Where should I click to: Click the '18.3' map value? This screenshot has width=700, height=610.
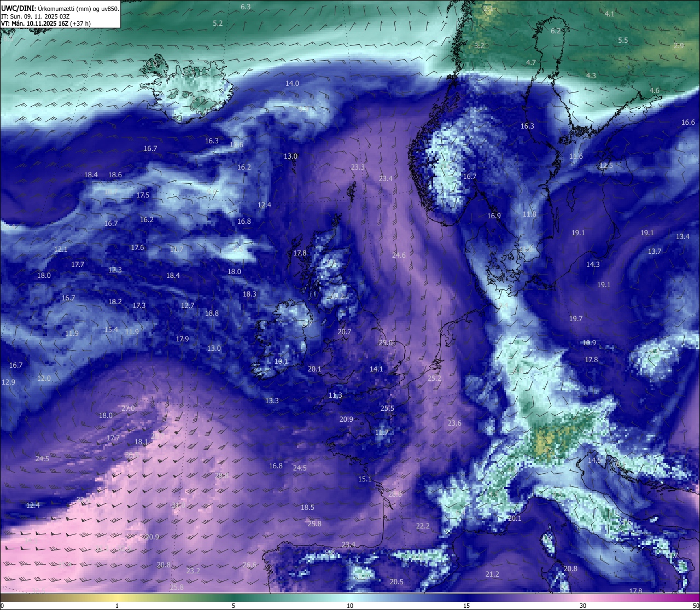pyautogui.click(x=249, y=294)
